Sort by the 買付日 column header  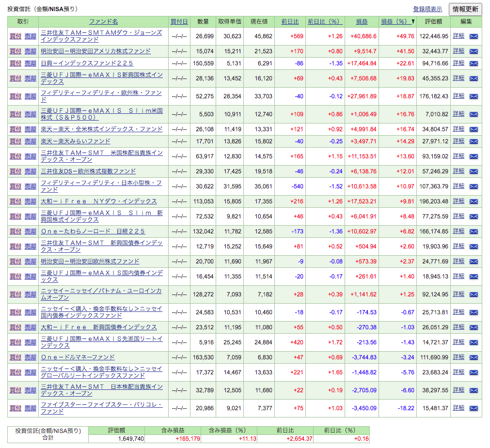tap(179, 21)
